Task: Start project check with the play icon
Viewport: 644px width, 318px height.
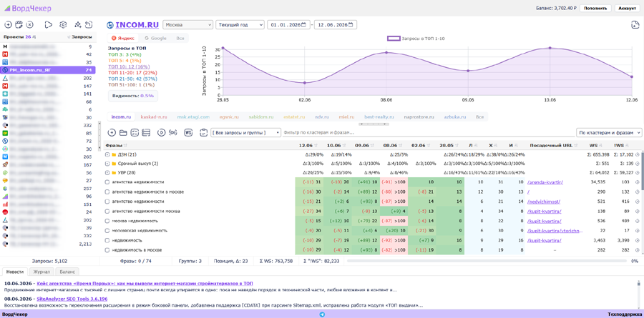Action: pyautogui.click(x=49, y=24)
